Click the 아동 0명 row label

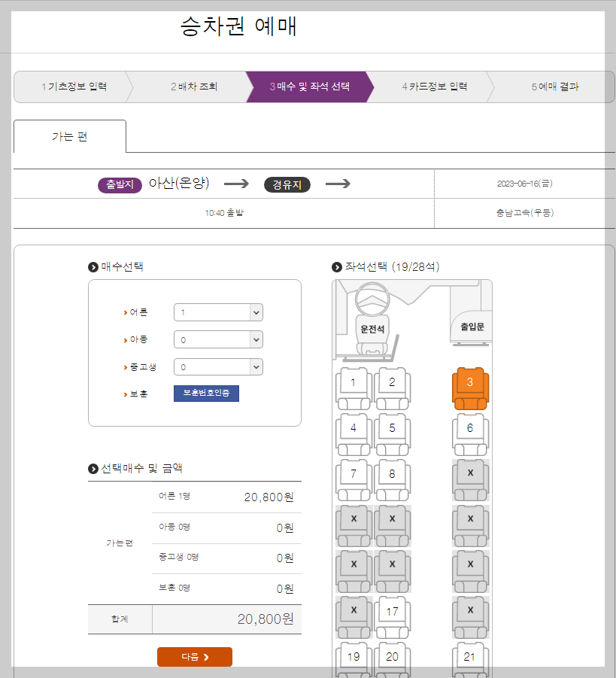pyautogui.click(x=174, y=527)
